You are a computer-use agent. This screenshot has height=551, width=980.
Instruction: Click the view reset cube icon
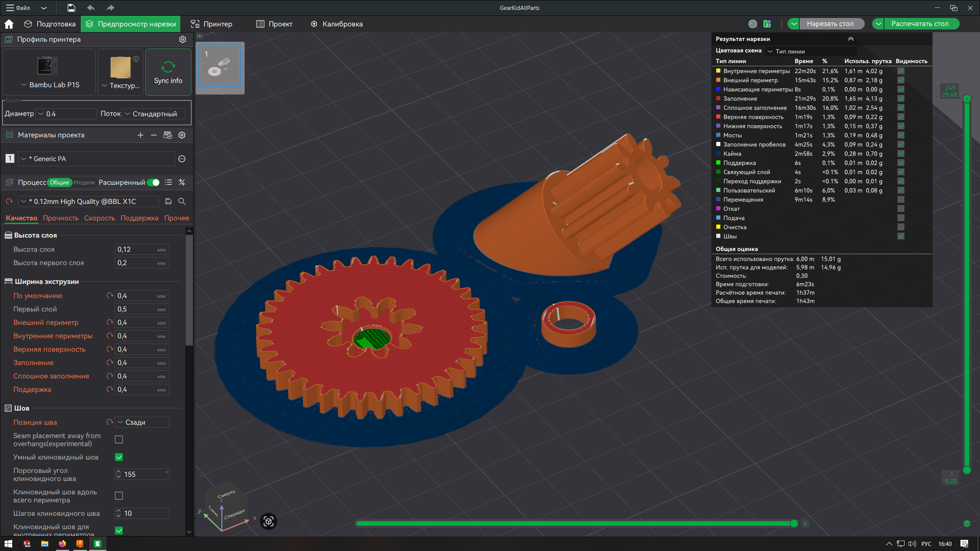[268, 521]
